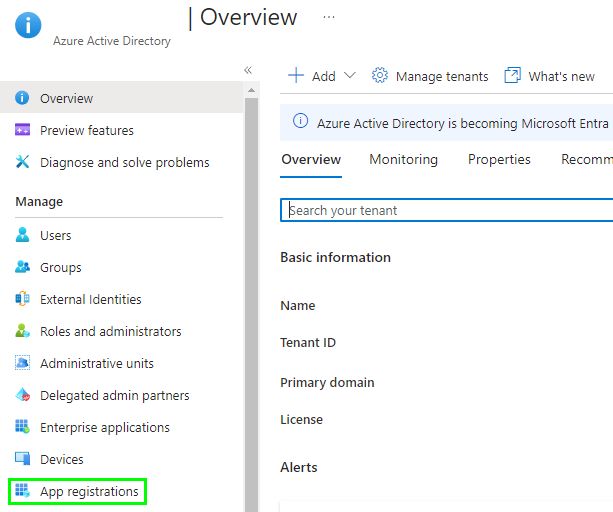Open the ellipsis more options menu
The width and height of the screenshot is (613, 512).
tap(329, 17)
